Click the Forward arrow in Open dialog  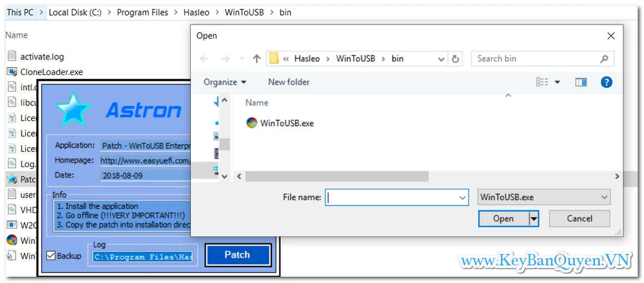tap(225, 59)
